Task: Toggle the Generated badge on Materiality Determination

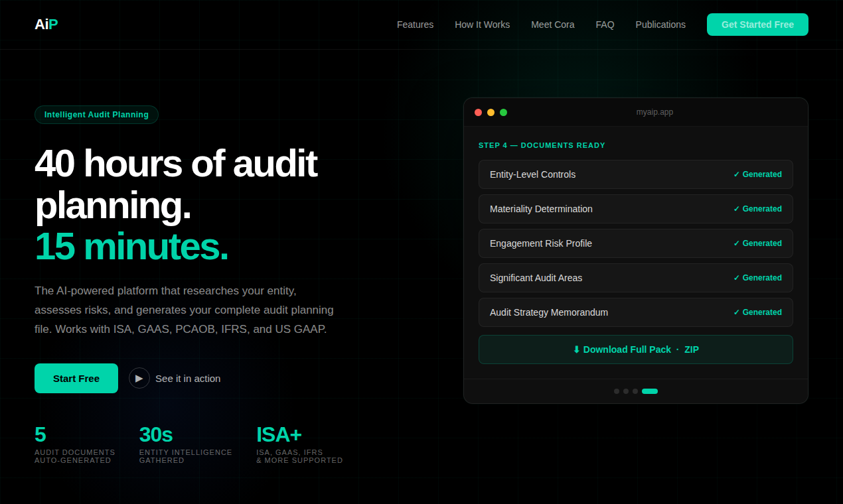Action: tap(757, 208)
